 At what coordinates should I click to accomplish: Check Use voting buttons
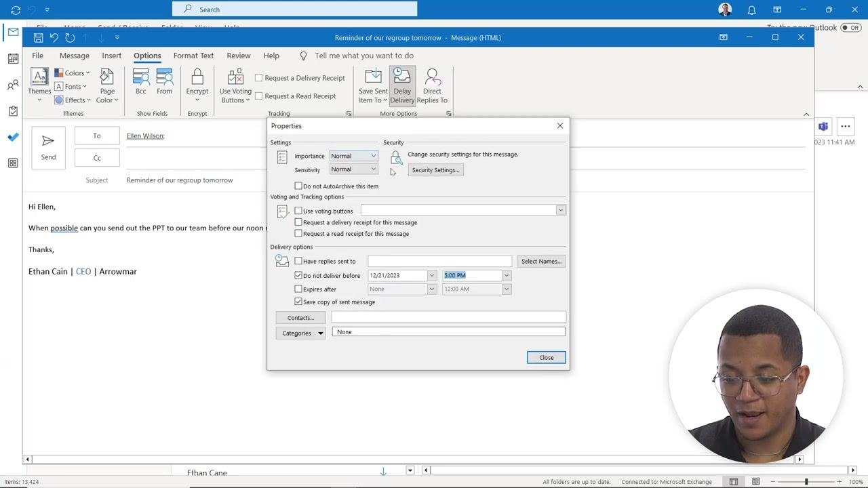pos(298,211)
